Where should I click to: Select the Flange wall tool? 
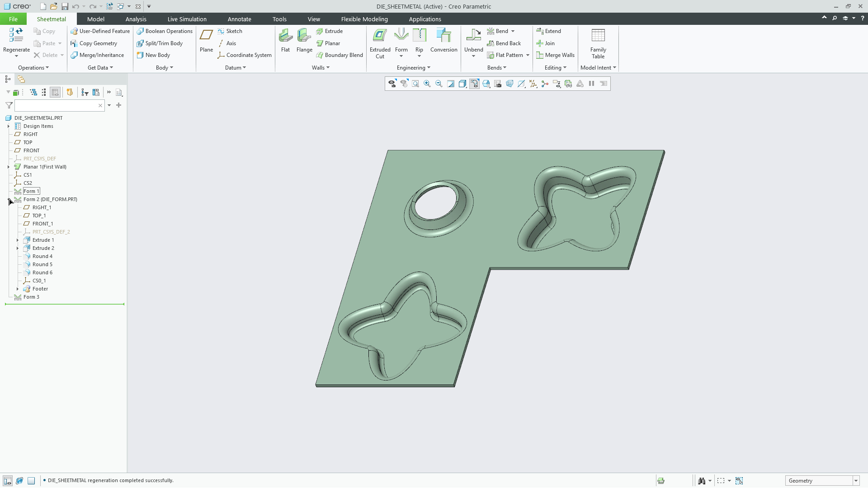click(x=304, y=40)
